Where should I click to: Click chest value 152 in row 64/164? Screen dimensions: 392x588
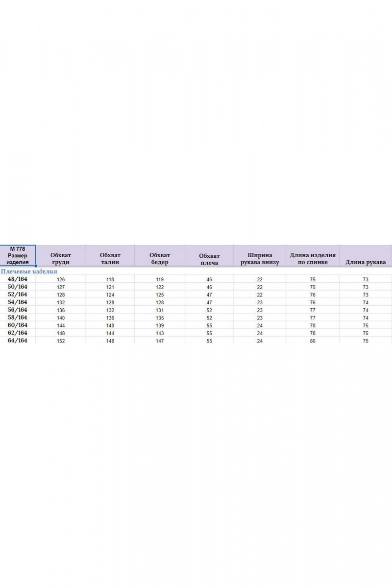click(x=61, y=341)
